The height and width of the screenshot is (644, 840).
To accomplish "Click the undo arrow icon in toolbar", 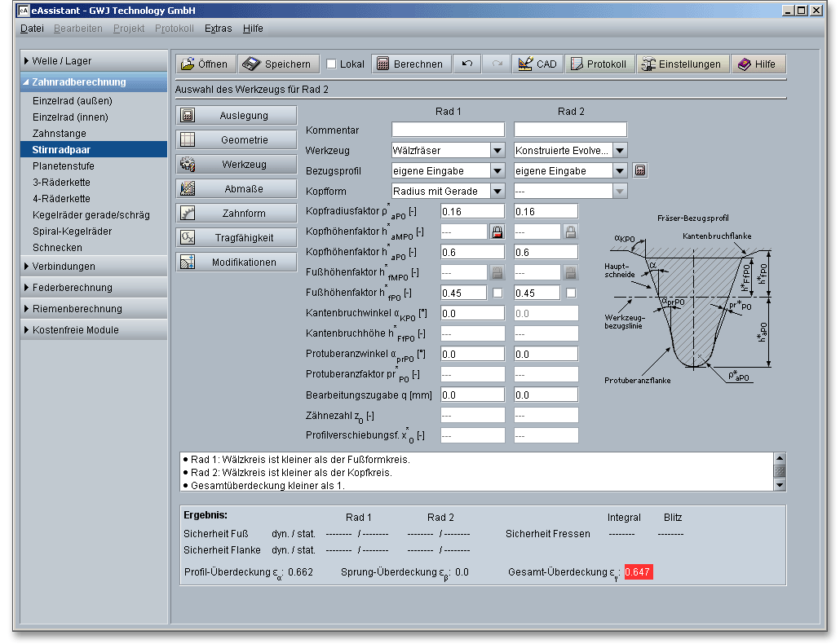I will (467, 64).
